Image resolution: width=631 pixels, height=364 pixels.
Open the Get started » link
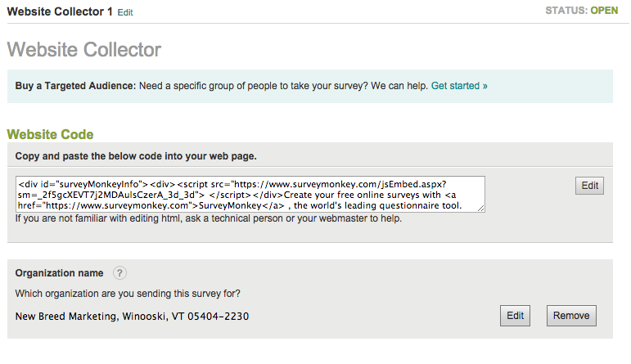(459, 86)
